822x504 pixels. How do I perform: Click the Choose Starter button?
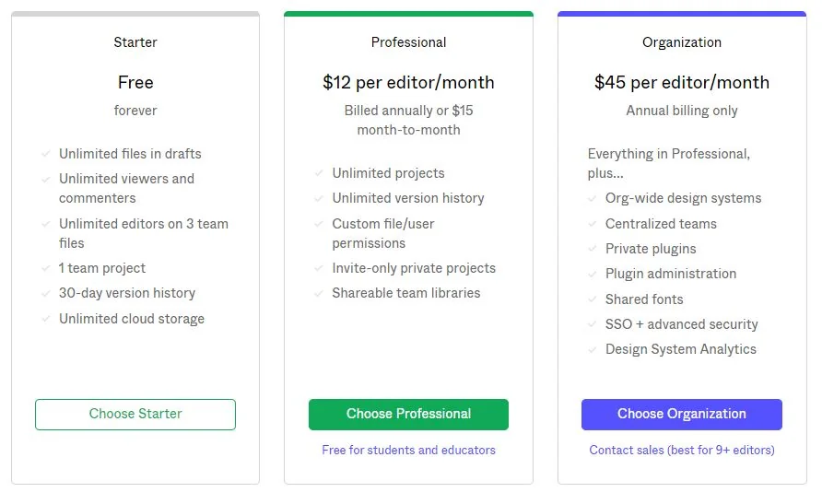(135, 415)
